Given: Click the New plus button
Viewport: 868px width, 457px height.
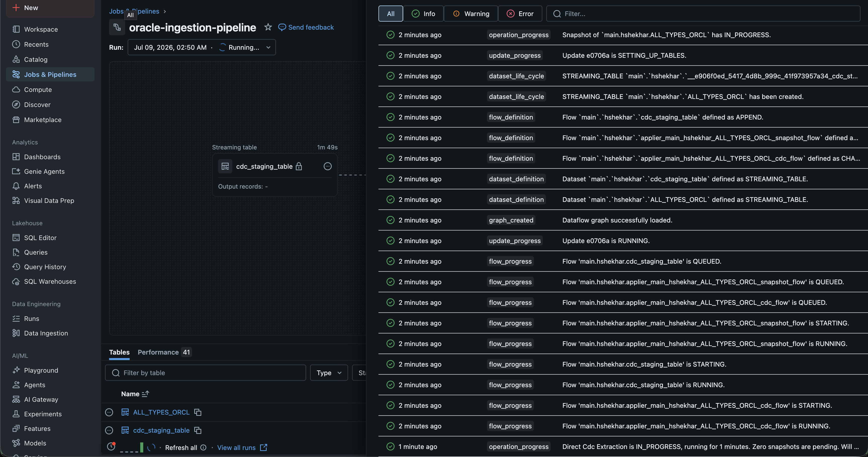Looking at the screenshot, I should click(50, 8).
